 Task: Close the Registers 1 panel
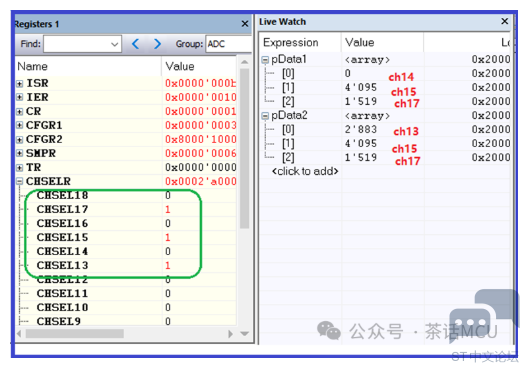pos(245,24)
